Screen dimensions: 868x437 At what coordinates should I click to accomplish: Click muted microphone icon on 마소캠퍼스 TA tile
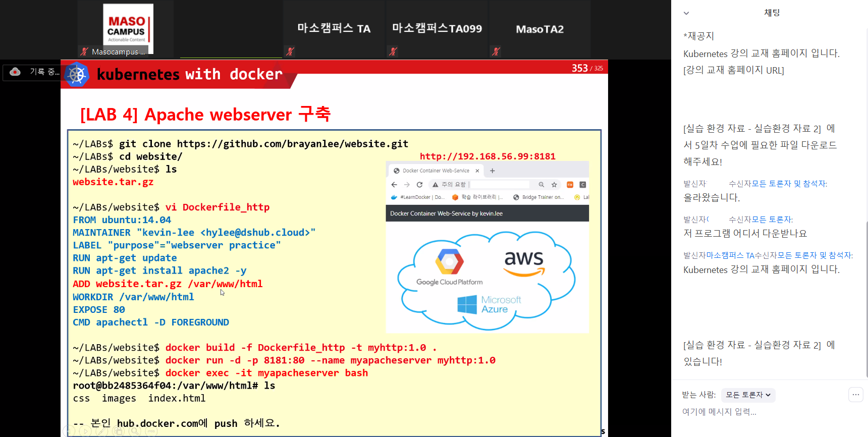point(290,51)
